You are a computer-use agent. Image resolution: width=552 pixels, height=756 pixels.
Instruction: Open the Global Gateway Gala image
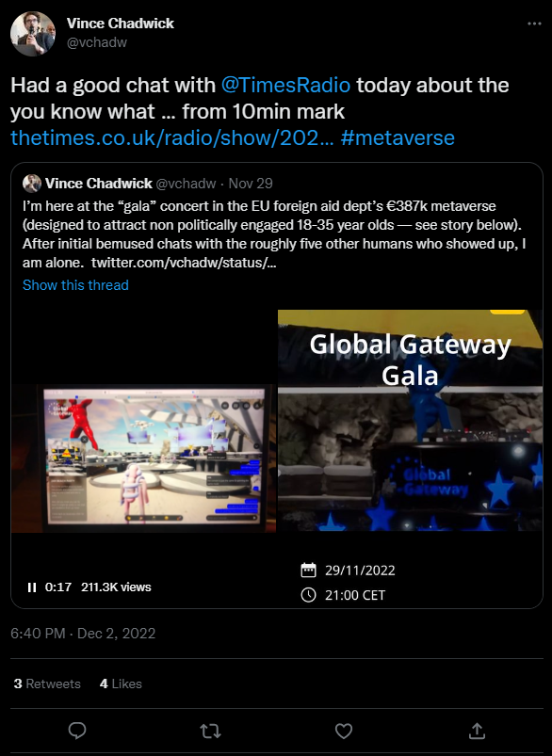tap(410, 421)
